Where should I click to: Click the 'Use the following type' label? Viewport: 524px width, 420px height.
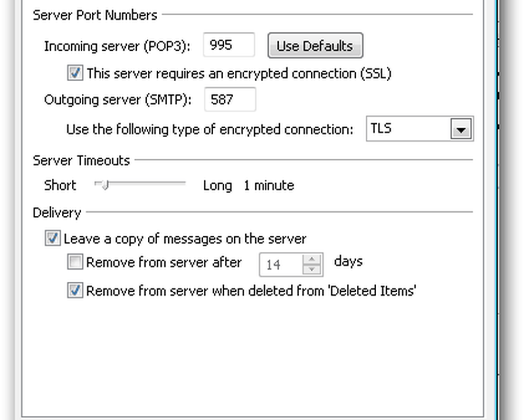click(210, 129)
